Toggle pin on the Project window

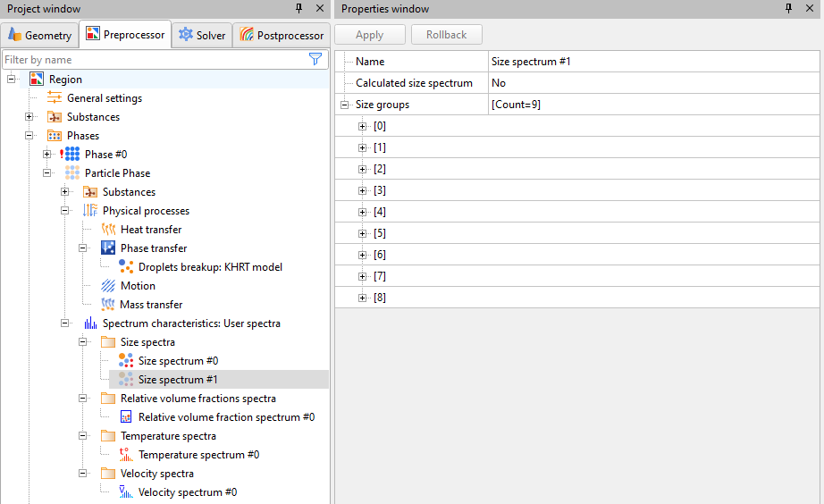click(299, 8)
